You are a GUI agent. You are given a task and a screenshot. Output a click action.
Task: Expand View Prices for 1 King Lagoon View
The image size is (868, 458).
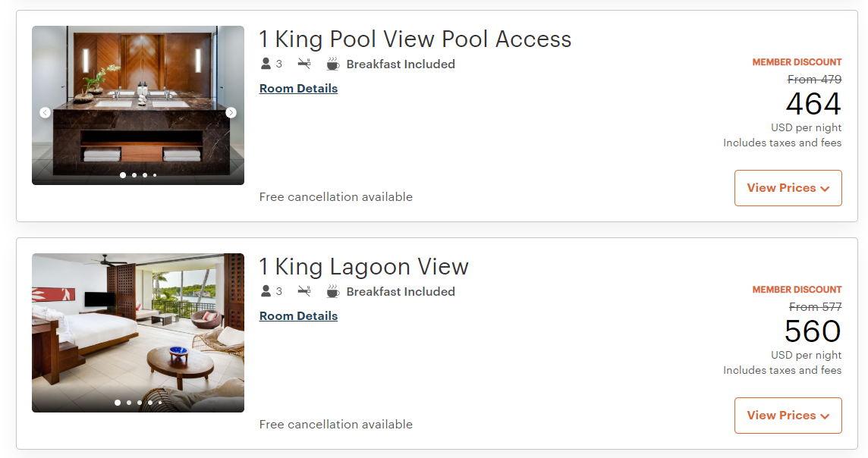pos(788,415)
